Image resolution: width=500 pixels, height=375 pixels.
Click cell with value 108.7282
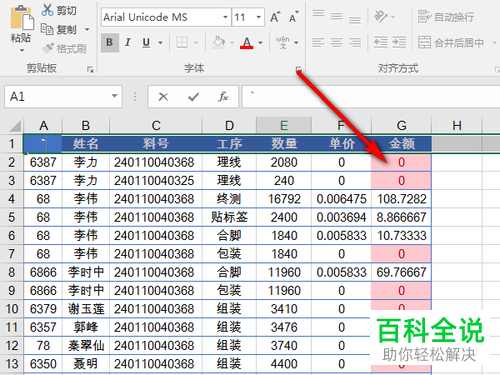[x=401, y=199]
